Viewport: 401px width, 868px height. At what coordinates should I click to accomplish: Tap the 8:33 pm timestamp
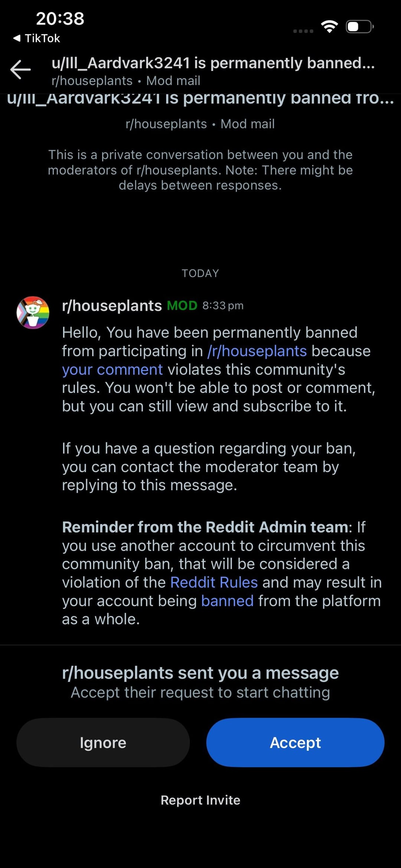223,306
